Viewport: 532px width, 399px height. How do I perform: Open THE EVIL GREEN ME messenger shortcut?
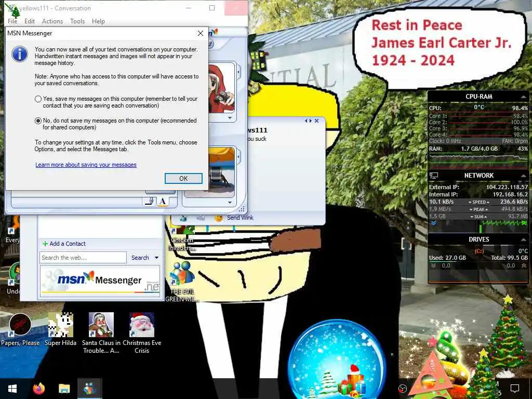182,282
